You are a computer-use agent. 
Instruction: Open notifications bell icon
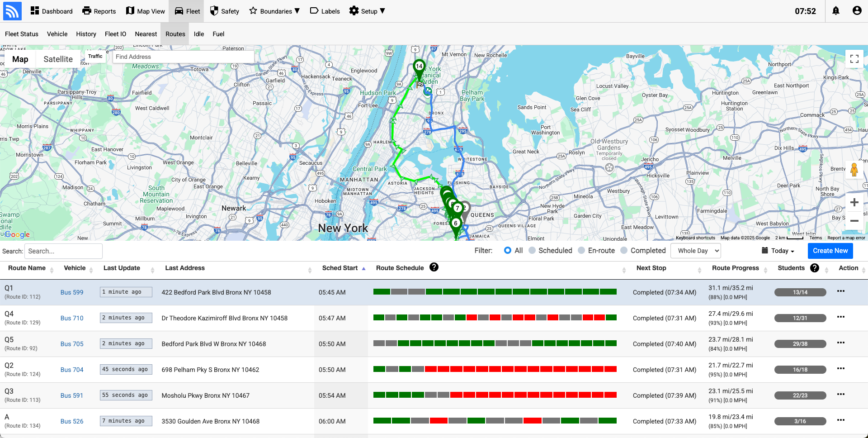836,11
